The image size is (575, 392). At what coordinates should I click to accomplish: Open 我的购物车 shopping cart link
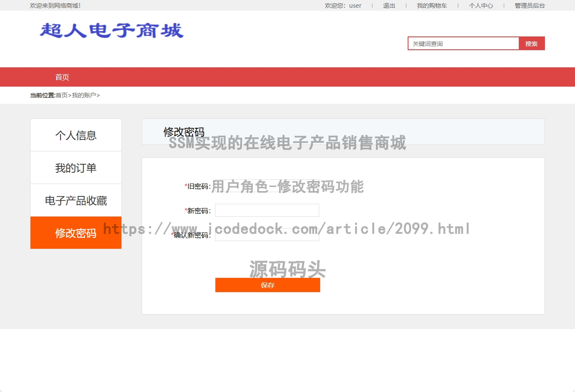[x=432, y=6]
